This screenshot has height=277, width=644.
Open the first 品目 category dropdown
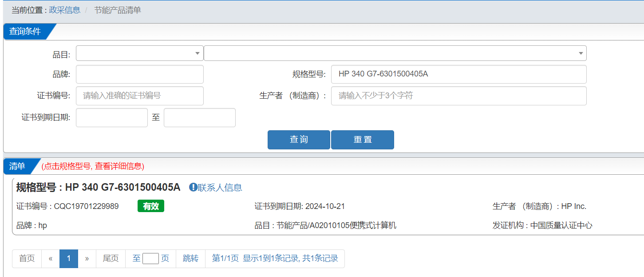point(140,53)
